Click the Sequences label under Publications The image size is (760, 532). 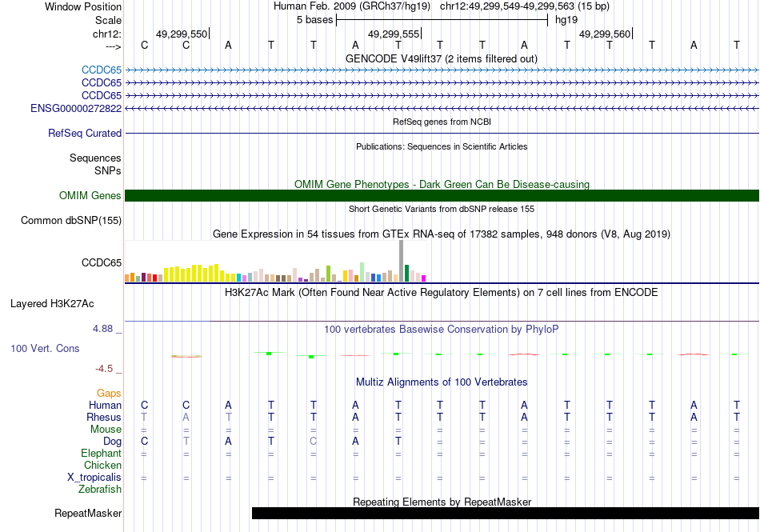pos(95,158)
